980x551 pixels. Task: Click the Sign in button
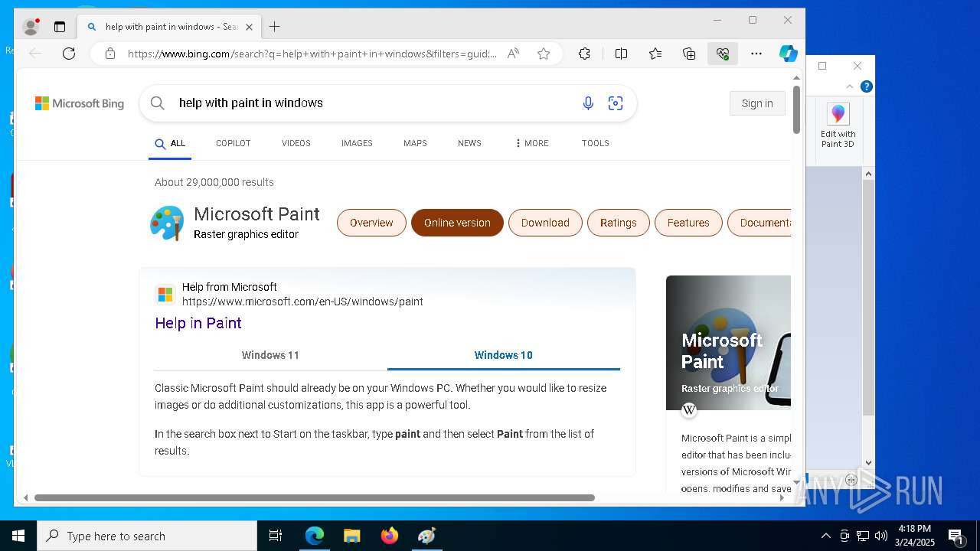[757, 103]
